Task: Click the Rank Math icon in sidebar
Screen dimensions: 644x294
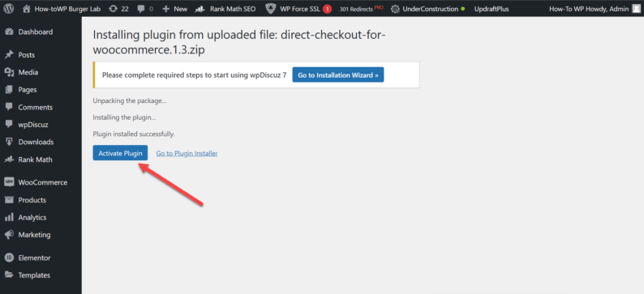Action: tap(9, 160)
